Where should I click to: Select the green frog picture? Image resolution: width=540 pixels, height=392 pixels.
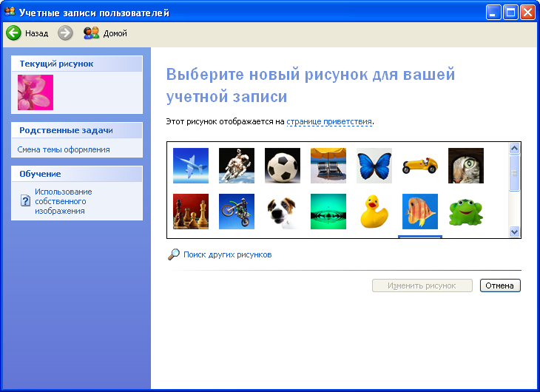(x=466, y=212)
